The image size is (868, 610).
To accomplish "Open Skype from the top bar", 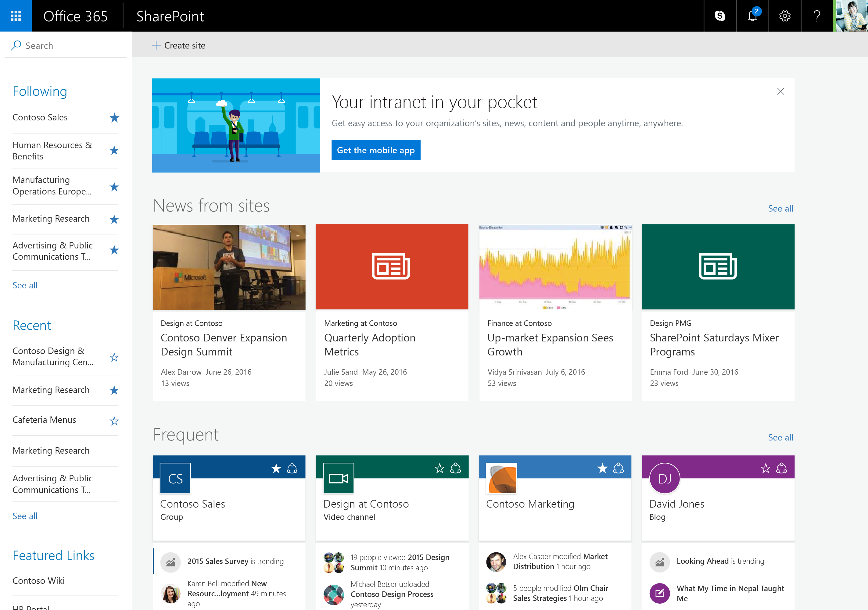I will 720,16.
